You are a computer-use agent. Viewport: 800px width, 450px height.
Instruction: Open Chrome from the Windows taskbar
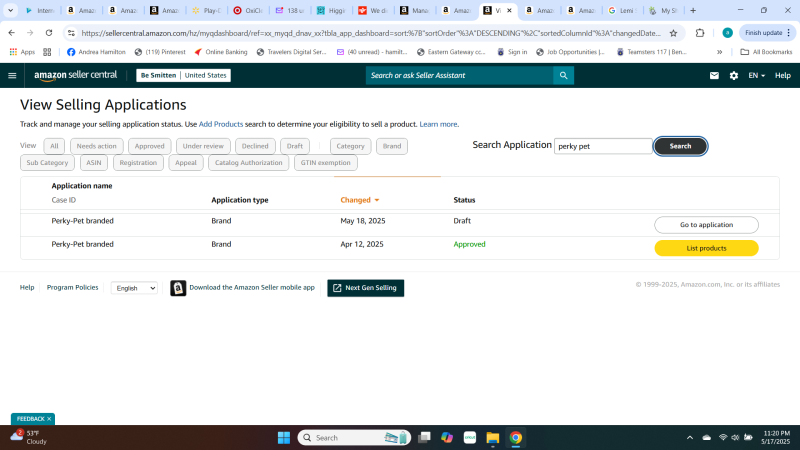pos(516,437)
